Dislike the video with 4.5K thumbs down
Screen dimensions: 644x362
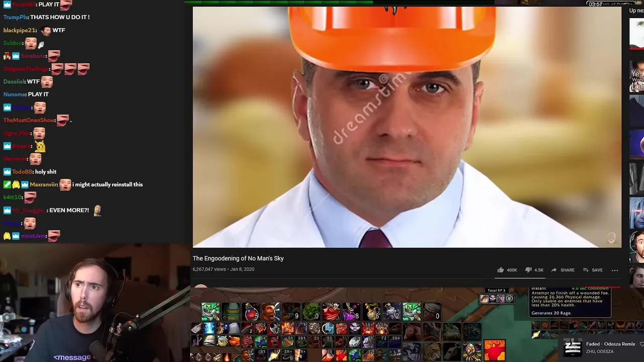click(534, 270)
